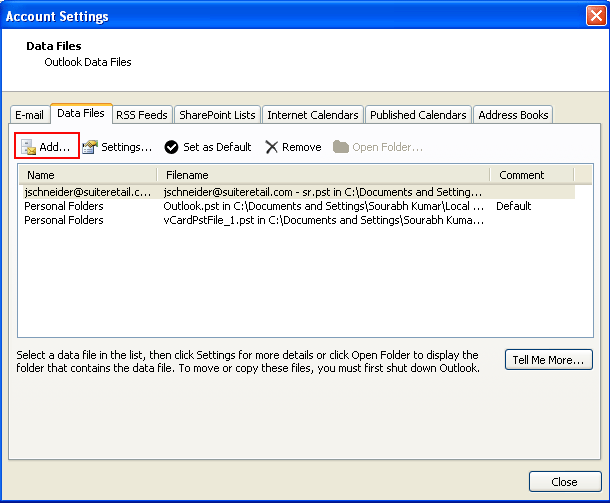610x503 pixels.
Task: Click the Settings toolbar icon
Action: click(90, 147)
